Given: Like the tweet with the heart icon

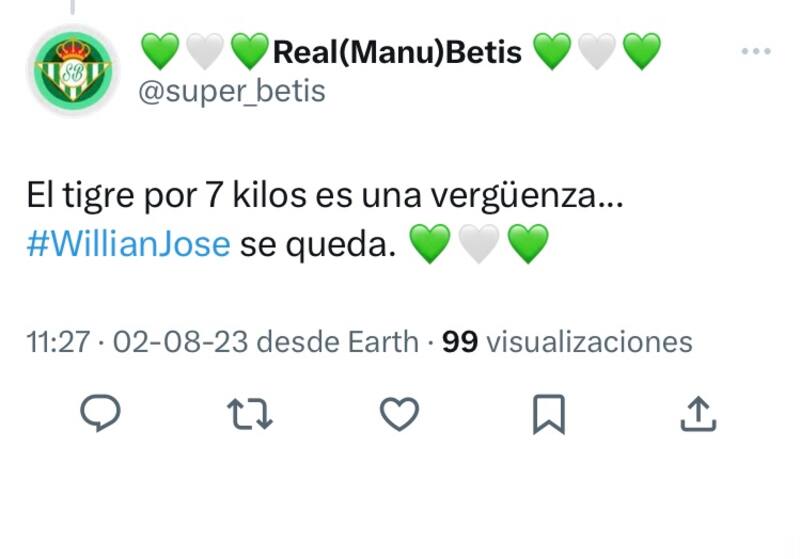Looking at the screenshot, I should pyautogui.click(x=400, y=413).
